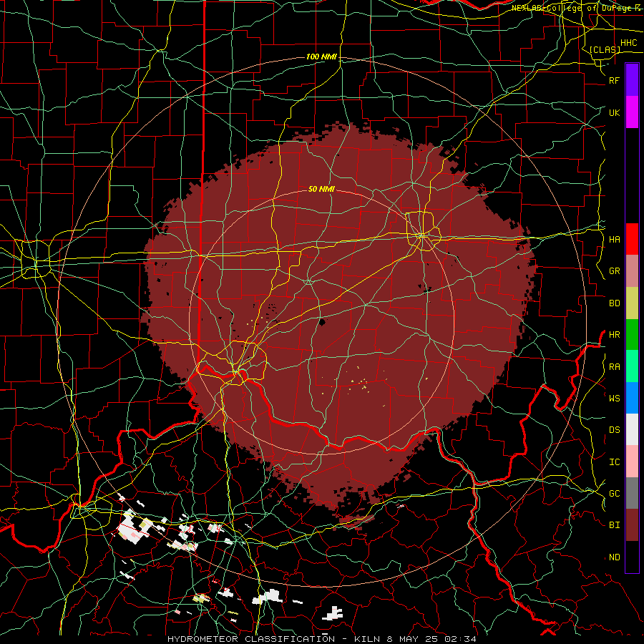Click the brown BI legend swatch
644x644 pixels.
[x=632, y=525]
